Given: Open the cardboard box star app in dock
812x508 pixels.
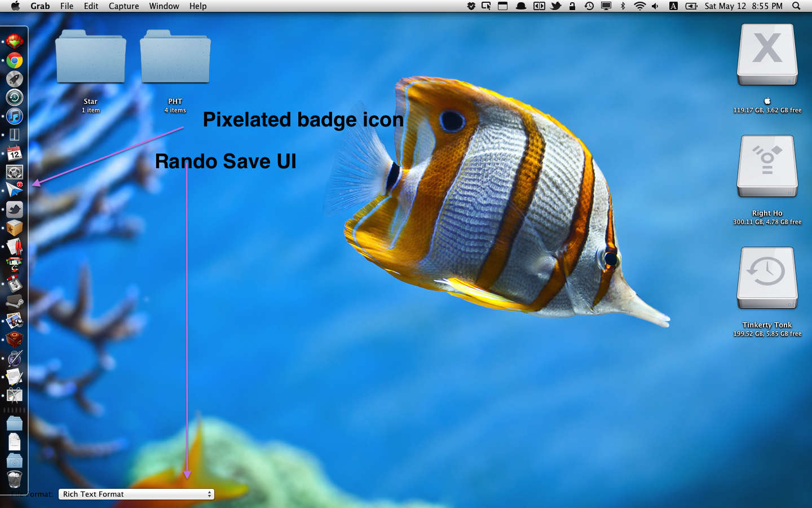Looking at the screenshot, I should coord(15,228).
